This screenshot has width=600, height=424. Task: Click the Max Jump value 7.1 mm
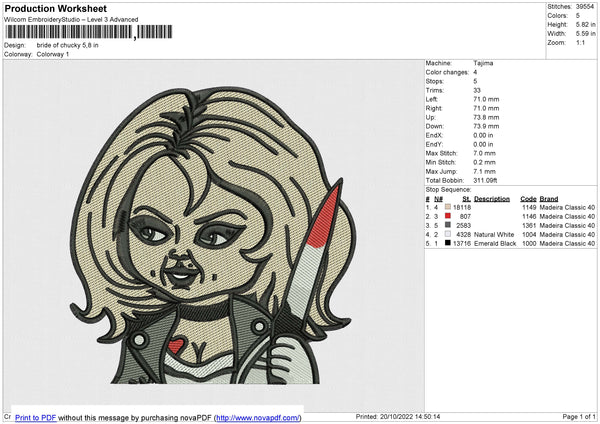pyautogui.click(x=484, y=171)
